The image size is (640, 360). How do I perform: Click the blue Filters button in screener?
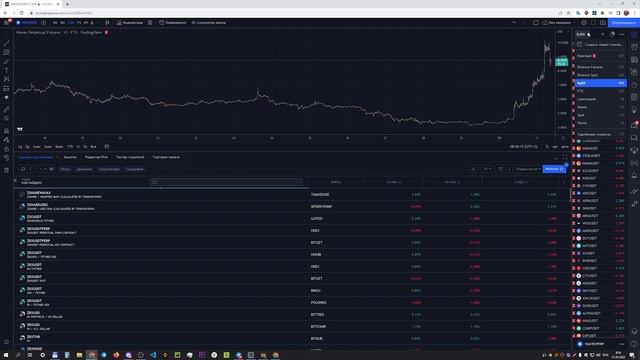[554, 169]
